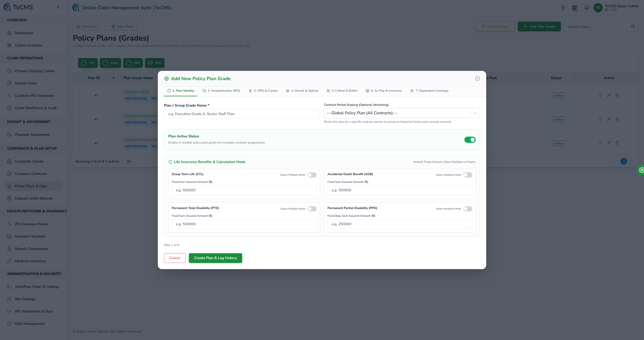
Task: Expand Claim Workflows & Audit submenu
Action: tap(33, 108)
